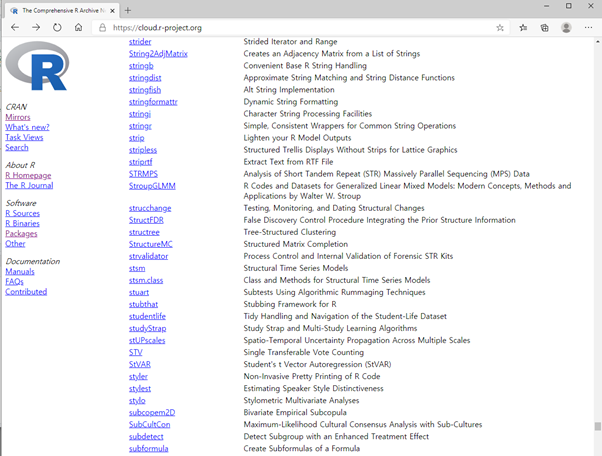Image resolution: width=602 pixels, height=456 pixels.
Task: Open the strvalidator package link
Action: [149, 256]
